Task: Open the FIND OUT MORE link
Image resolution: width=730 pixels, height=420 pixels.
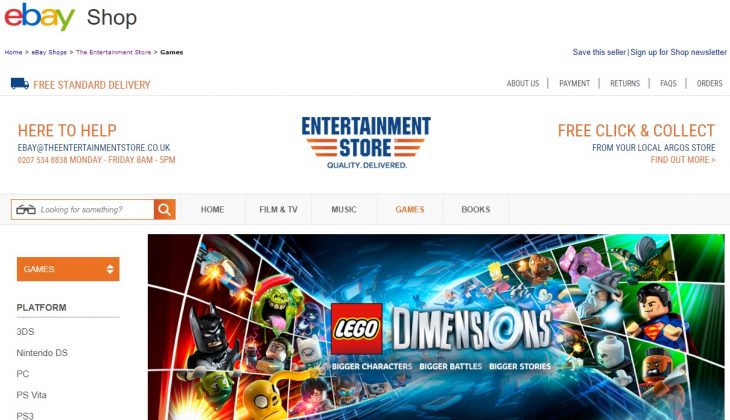Action: [x=683, y=160]
